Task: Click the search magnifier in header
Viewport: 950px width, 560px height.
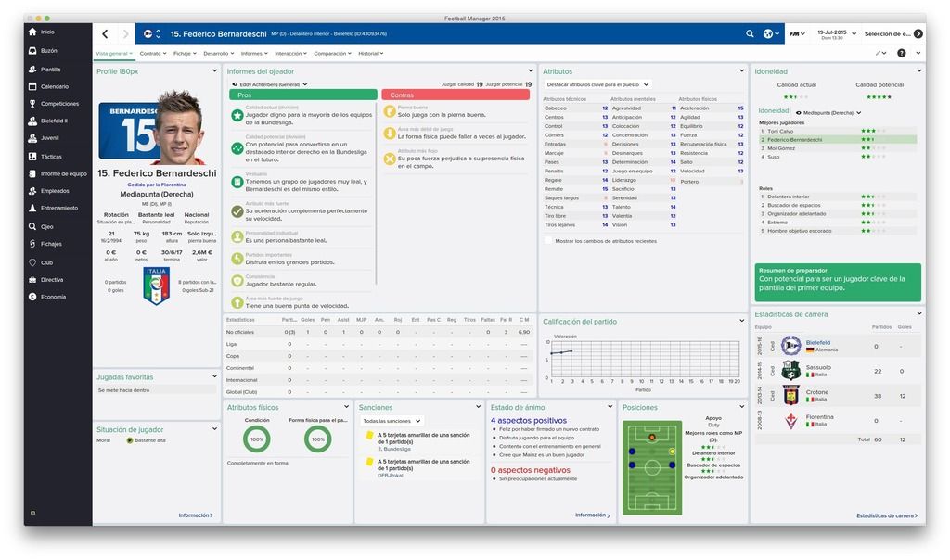Action: 750,34
